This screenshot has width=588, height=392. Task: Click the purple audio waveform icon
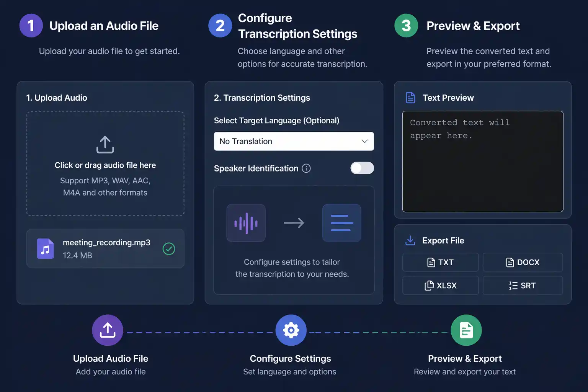[246, 223]
